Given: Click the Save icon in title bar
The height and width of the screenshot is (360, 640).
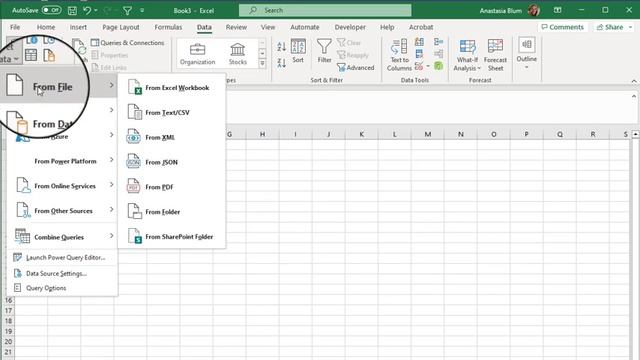Looking at the screenshot, I should tap(72, 11).
